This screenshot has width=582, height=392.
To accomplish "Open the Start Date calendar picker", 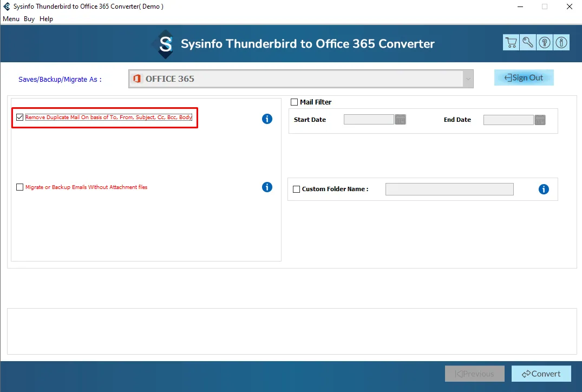I will click(x=400, y=120).
